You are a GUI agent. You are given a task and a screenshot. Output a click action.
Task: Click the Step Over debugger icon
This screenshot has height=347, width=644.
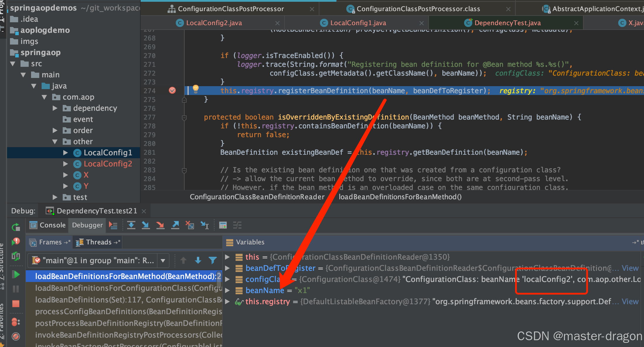click(x=131, y=225)
